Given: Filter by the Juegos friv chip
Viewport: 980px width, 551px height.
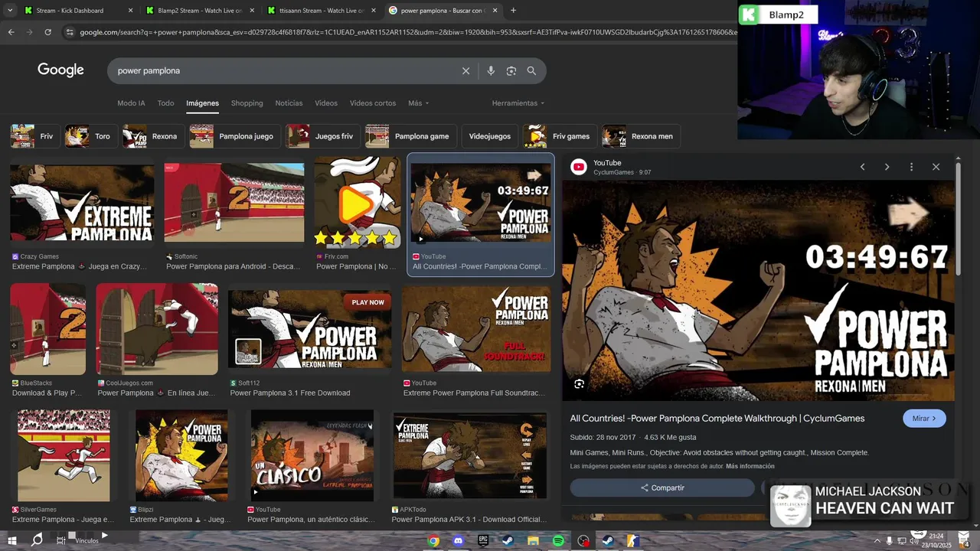Looking at the screenshot, I should pyautogui.click(x=323, y=136).
